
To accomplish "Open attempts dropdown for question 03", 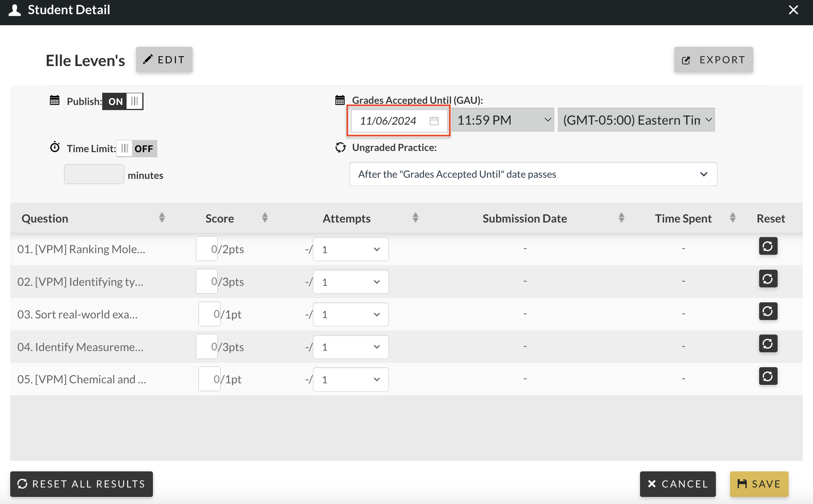I will click(x=351, y=315).
